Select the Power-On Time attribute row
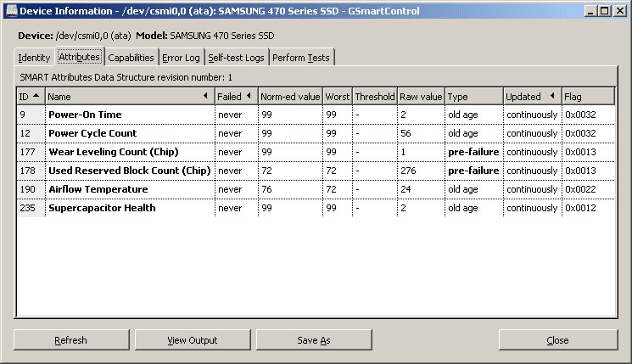 pyautogui.click(x=316, y=115)
